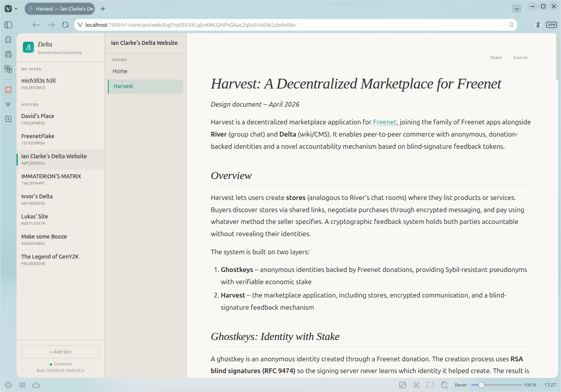Open the sync cloud status
This screenshot has width=561, height=392.
click(36, 385)
